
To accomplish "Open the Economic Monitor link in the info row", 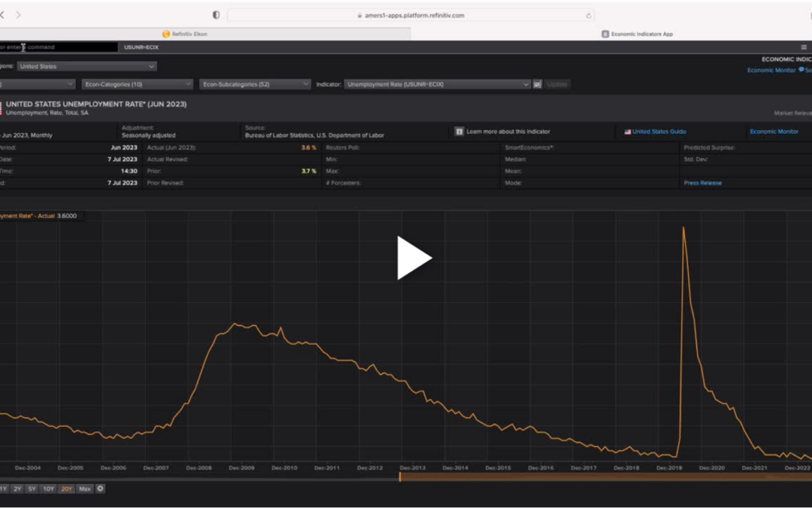I will [x=774, y=132].
